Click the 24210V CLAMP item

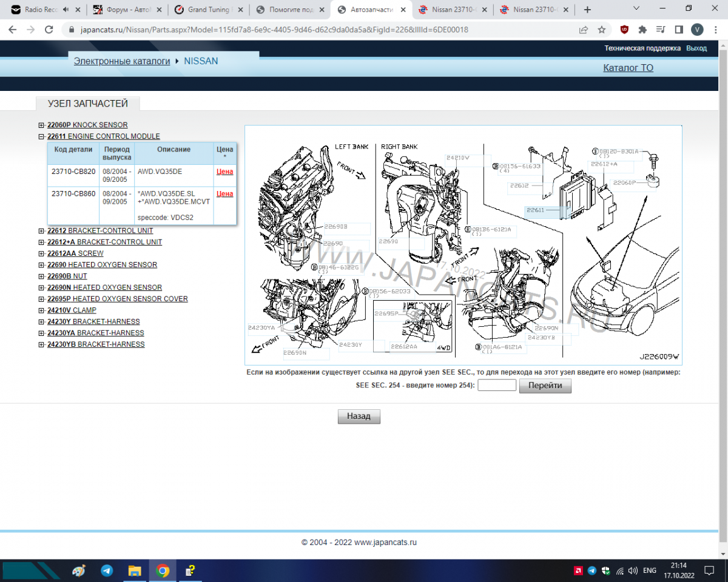point(72,310)
